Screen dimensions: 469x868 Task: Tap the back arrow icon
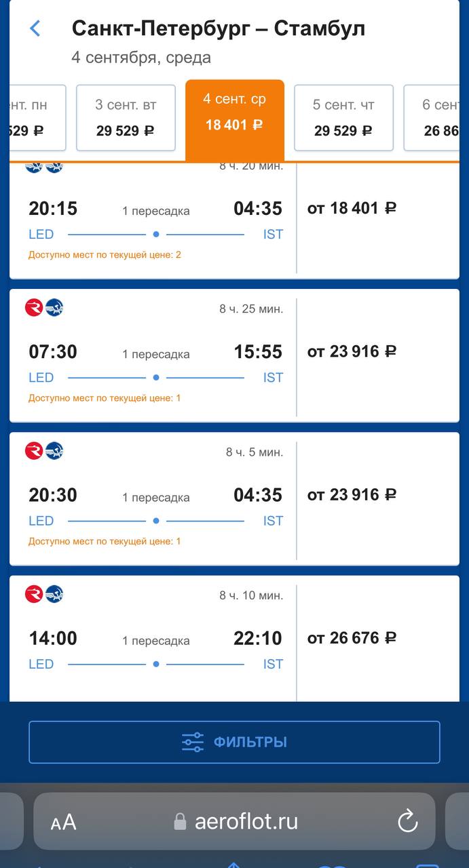coord(35,28)
